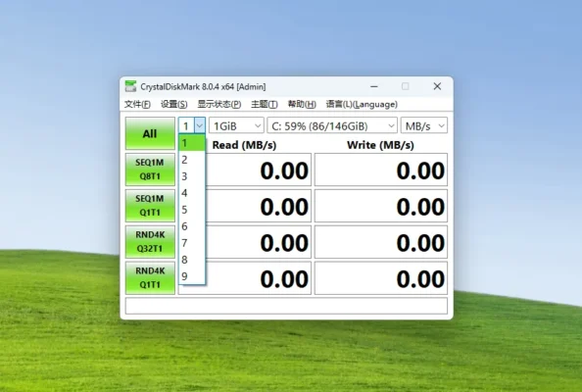Screen dimensions: 582x392
Task: Open the 帮助(H) menu
Action: (x=302, y=104)
